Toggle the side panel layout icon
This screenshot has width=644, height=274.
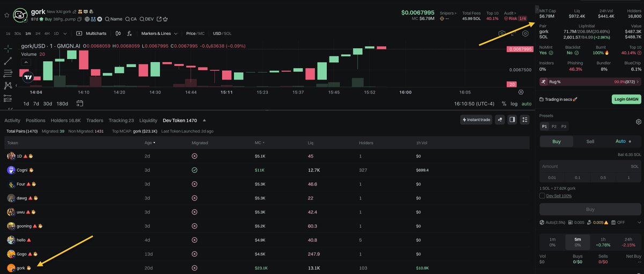(513, 120)
